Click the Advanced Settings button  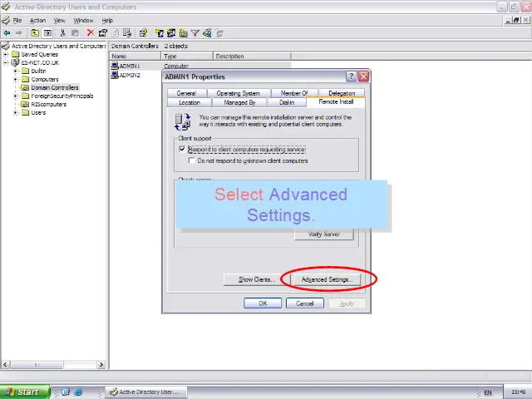point(327,279)
